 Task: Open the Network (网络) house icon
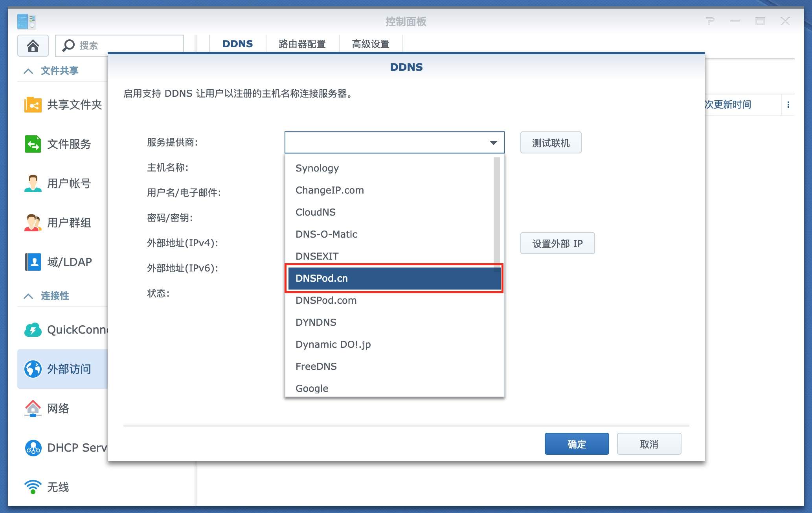coord(33,408)
